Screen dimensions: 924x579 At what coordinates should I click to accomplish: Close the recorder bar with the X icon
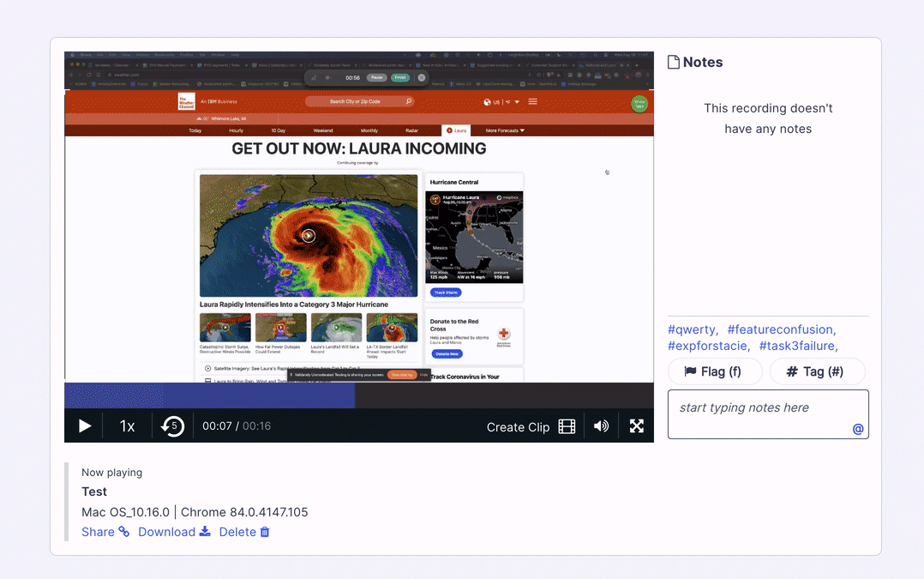[x=422, y=77]
